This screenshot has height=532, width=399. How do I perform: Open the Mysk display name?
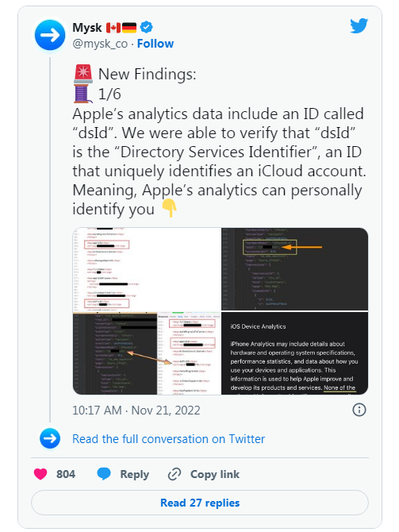coord(87,28)
